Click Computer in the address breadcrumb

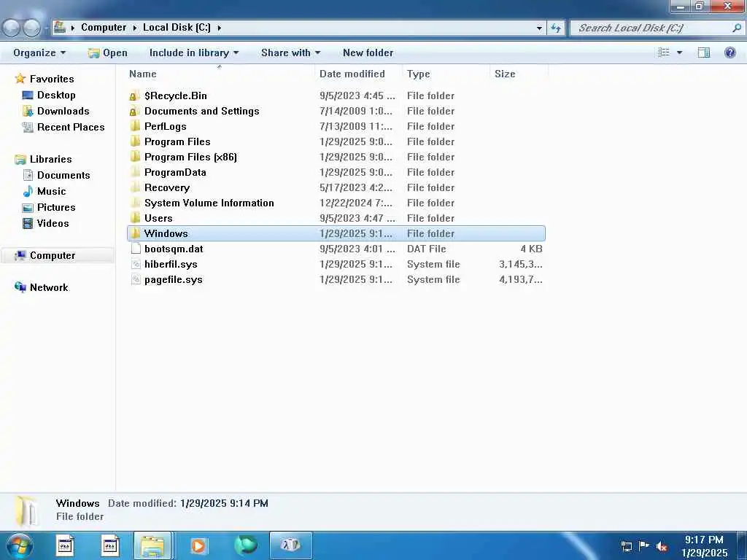104,28
